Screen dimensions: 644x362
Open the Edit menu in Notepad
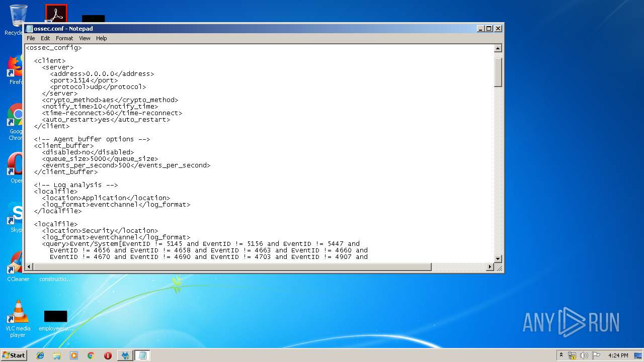point(45,38)
